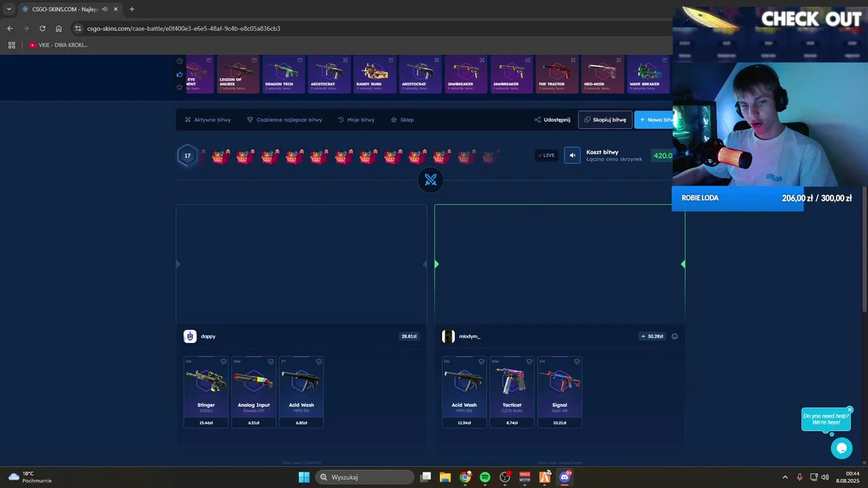Click shield verify icon on dappy's Acid Wash
The image size is (868, 488).
coord(319,361)
